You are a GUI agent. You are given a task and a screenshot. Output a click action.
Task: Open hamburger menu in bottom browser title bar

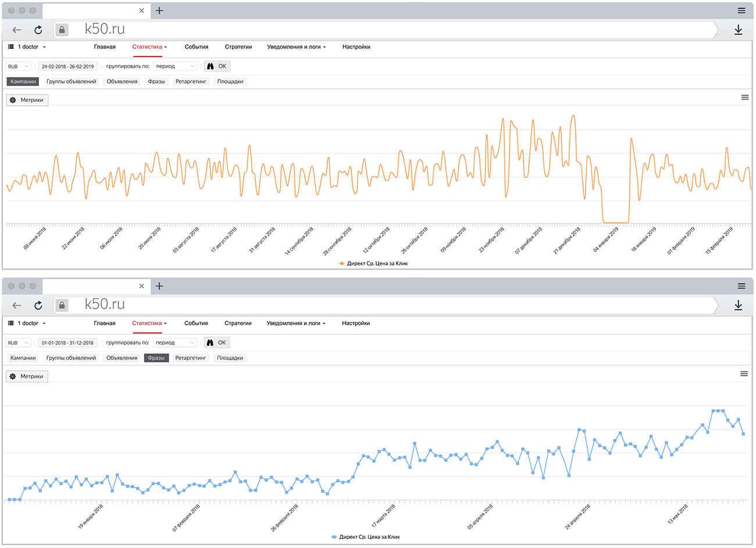click(741, 286)
